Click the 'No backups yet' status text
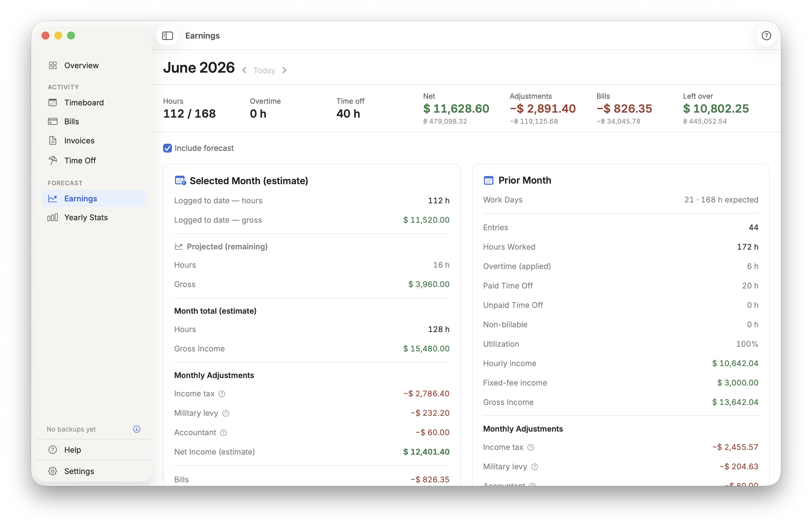Viewport: 812px width, 527px height. (x=71, y=429)
